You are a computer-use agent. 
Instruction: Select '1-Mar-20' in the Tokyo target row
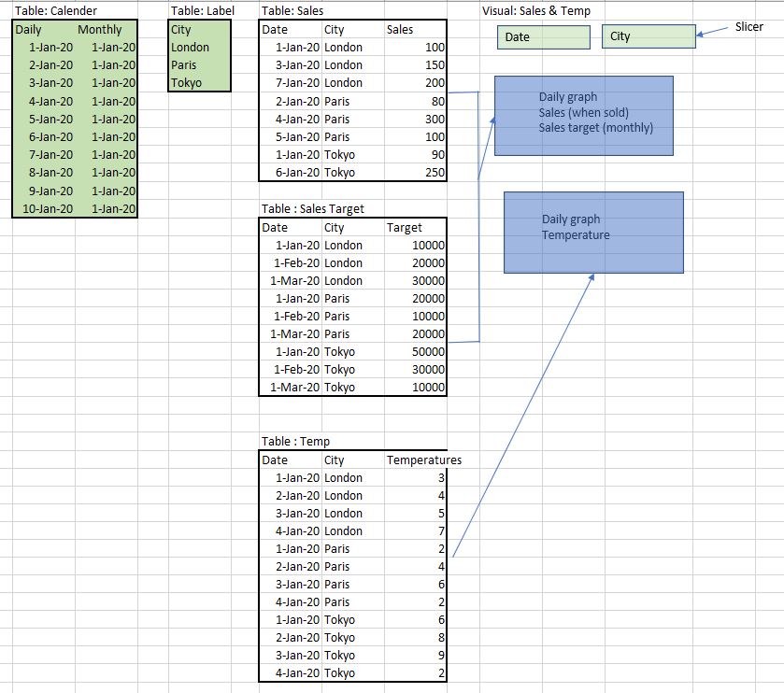tap(294, 388)
